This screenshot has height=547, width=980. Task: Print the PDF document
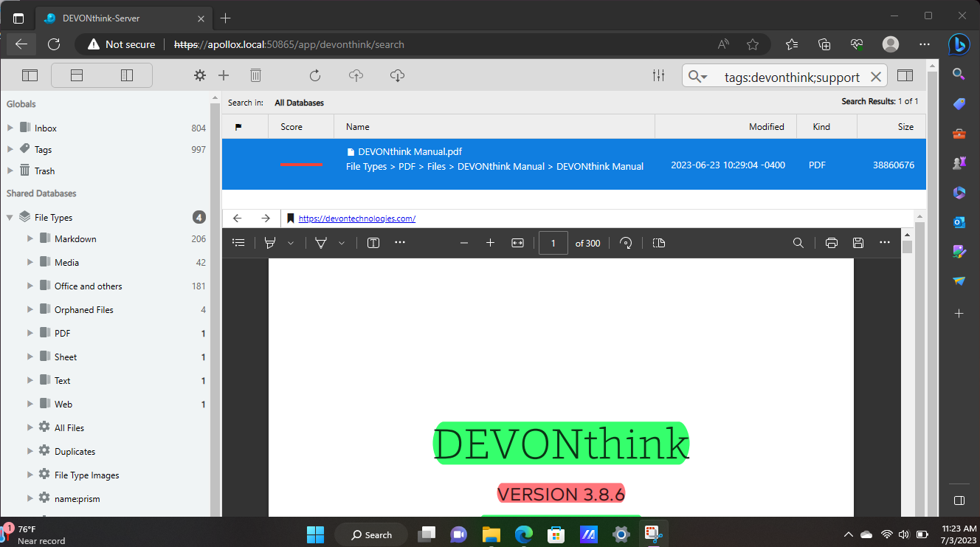[832, 243]
